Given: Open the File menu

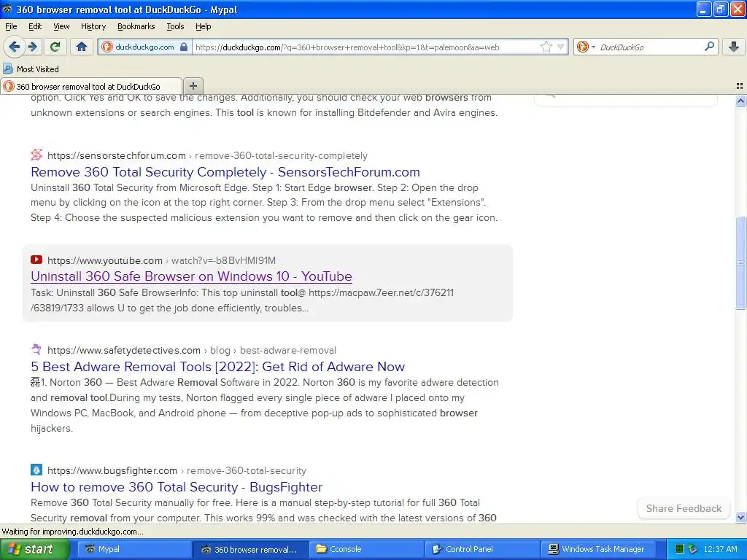Looking at the screenshot, I should click(x=11, y=26).
